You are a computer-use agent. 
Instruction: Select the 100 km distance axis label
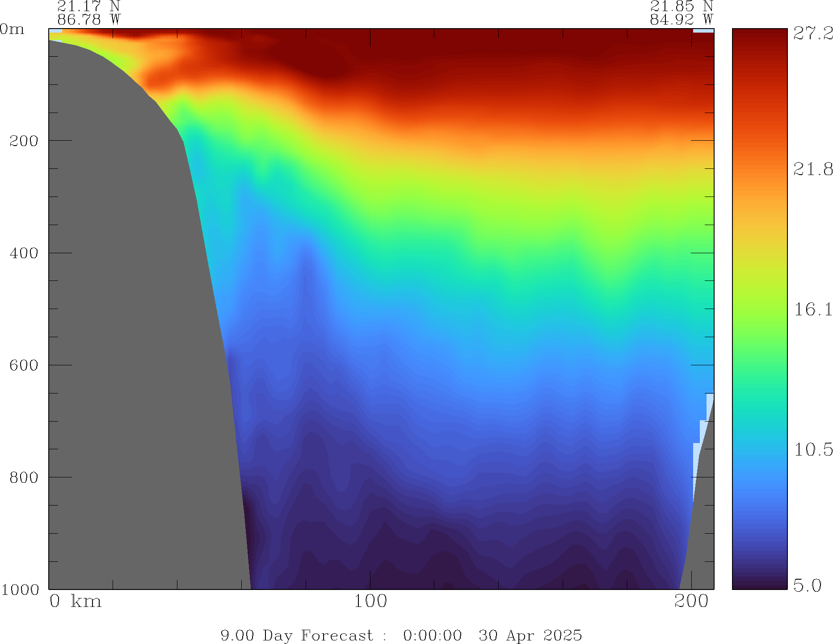pos(370,601)
